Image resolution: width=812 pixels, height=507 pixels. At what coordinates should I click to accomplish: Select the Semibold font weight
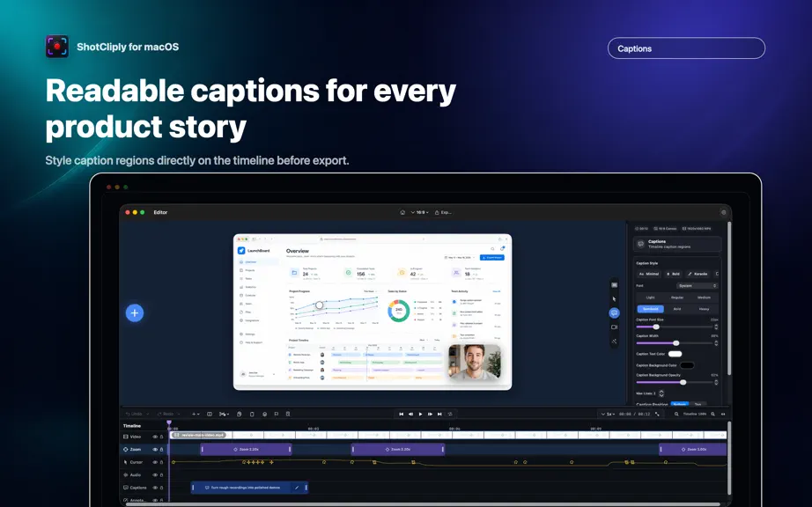tap(651, 309)
